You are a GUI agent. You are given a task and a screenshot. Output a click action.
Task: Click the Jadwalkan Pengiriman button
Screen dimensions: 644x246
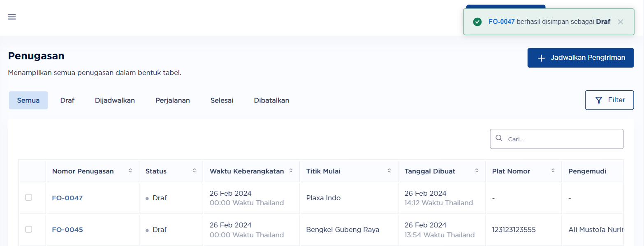[x=580, y=58]
